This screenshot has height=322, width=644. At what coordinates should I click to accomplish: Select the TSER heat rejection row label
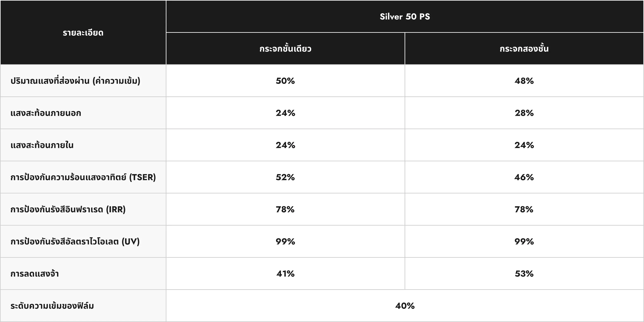point(83,177)
